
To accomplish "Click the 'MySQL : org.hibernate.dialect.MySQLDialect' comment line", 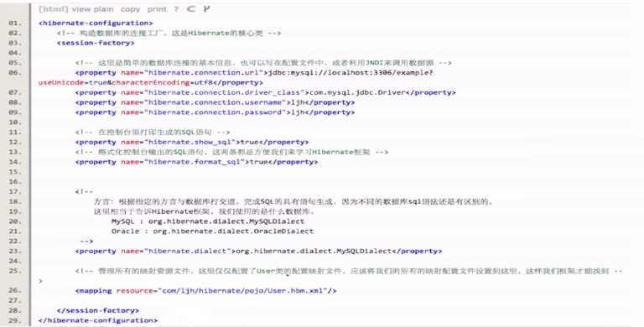I will 208,221.
